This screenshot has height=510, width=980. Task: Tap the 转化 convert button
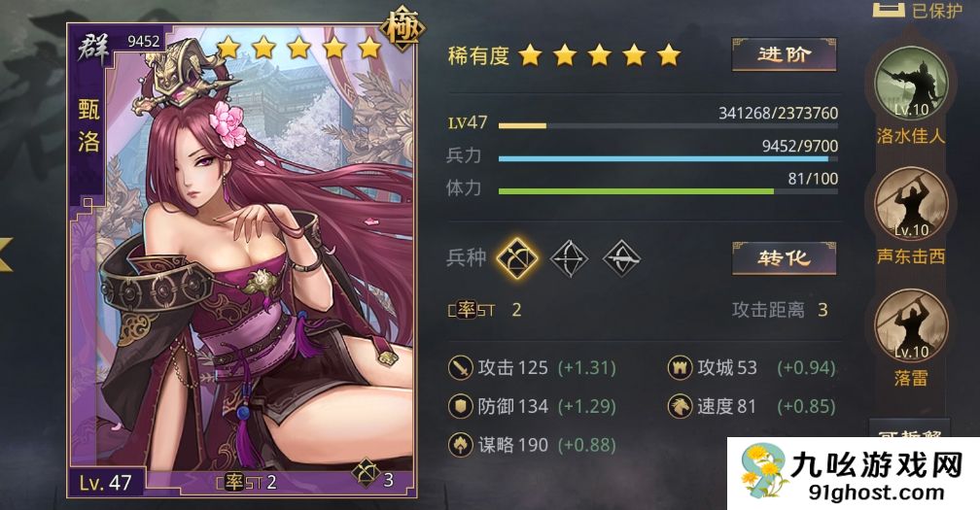[784, 257]
